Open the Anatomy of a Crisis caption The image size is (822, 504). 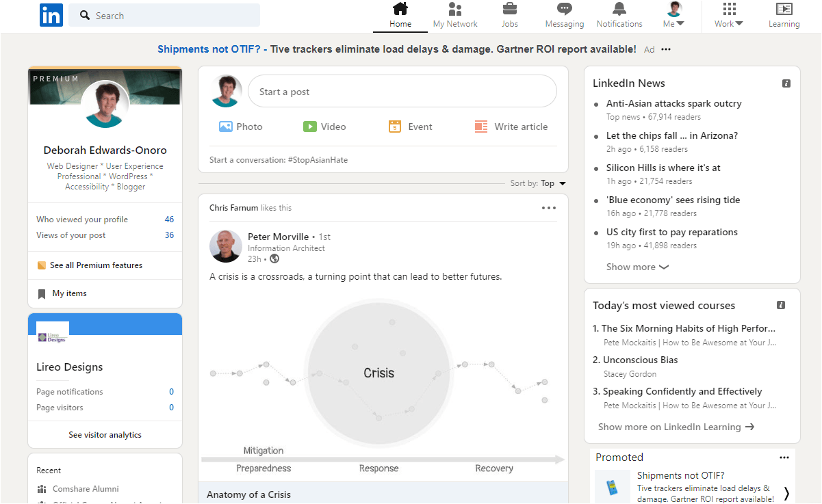point(248,494)
